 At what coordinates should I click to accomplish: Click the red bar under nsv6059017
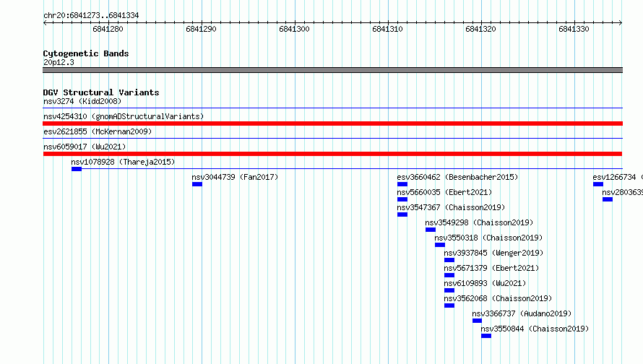click(332, 154)
